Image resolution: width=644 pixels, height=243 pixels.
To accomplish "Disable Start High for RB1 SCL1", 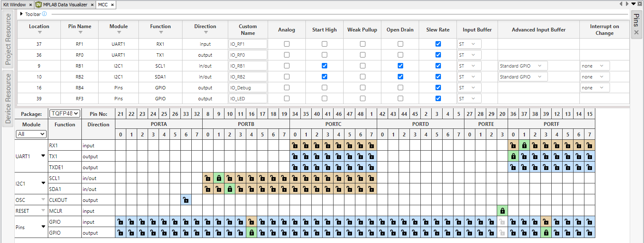I will (324, 65).
